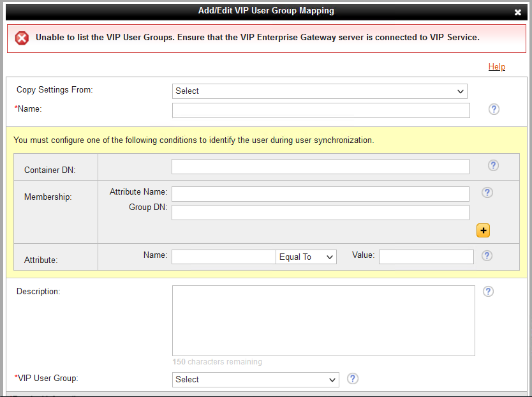The image size is (532, 397).
Task: Open the help icon beside Description box
Action: click(488, 291)
